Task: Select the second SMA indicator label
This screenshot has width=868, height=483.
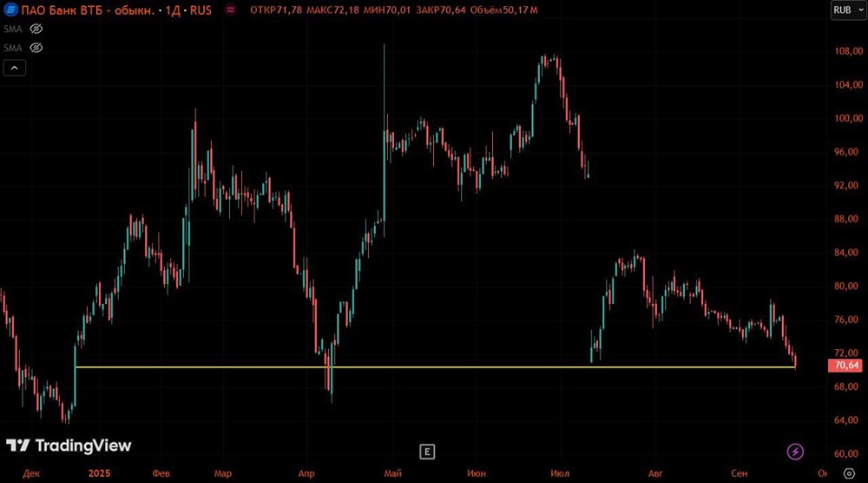Action: [x=13, y=48]
